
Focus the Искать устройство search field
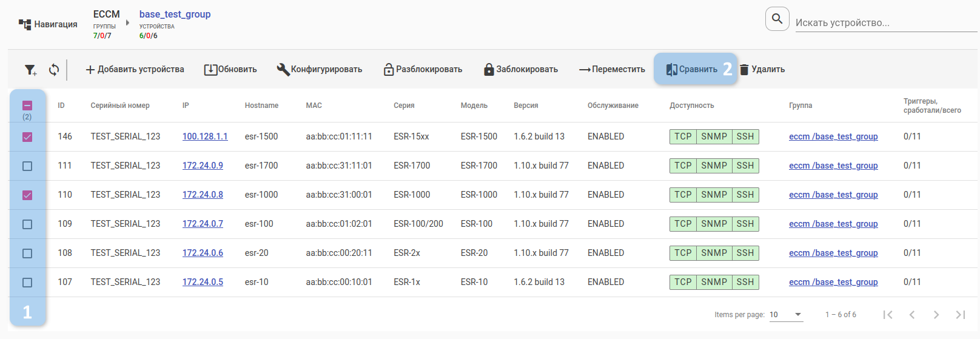coord(885,23)
